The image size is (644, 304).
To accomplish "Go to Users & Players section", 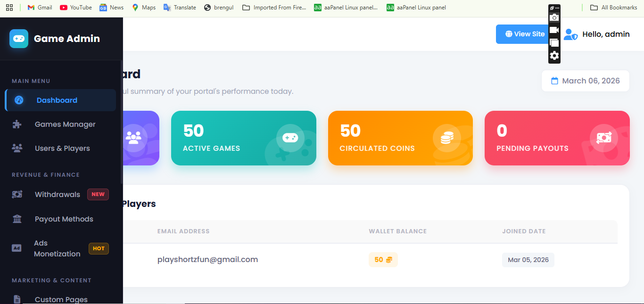I will coord(62,148).
